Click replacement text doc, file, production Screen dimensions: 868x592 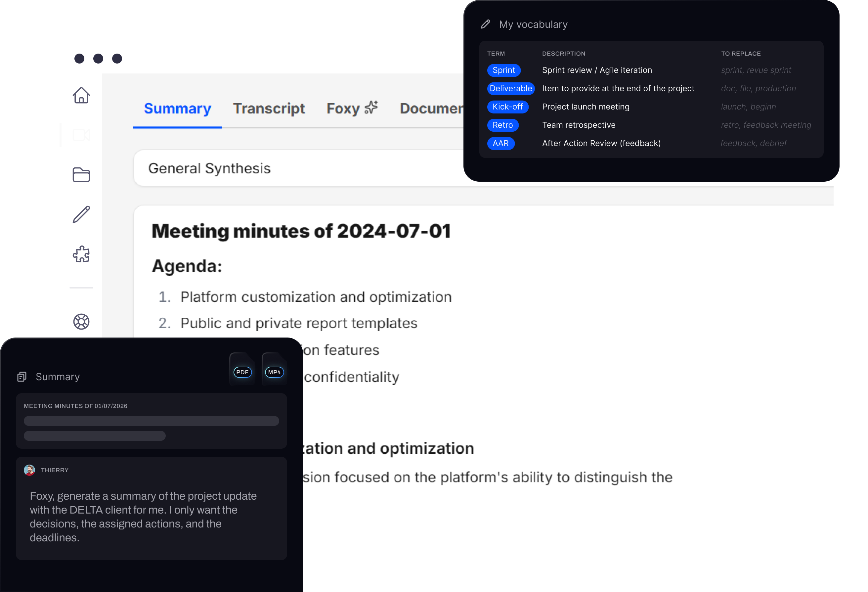click(x=758, y=89)
